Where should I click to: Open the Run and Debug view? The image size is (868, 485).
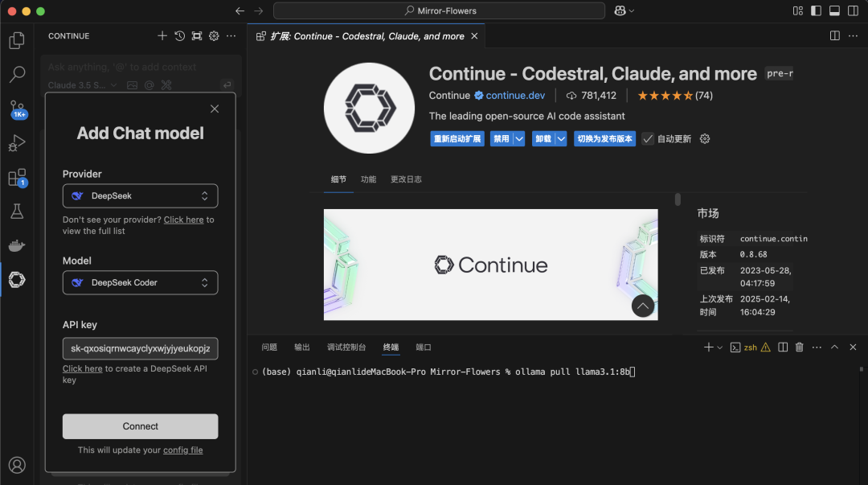pyautogui.click(x=17, y=143)
